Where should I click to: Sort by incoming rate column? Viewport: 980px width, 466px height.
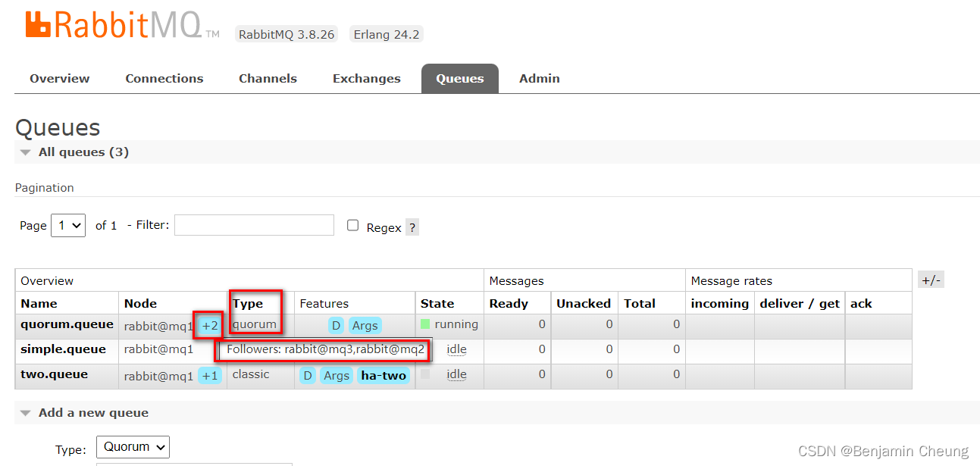tap(720, 303)
